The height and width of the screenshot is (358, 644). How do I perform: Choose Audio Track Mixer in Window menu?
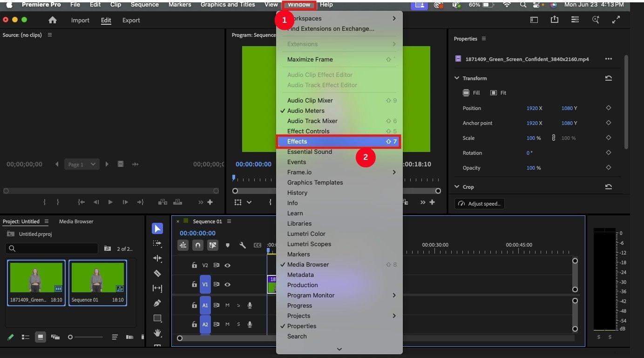coord(339,121)
